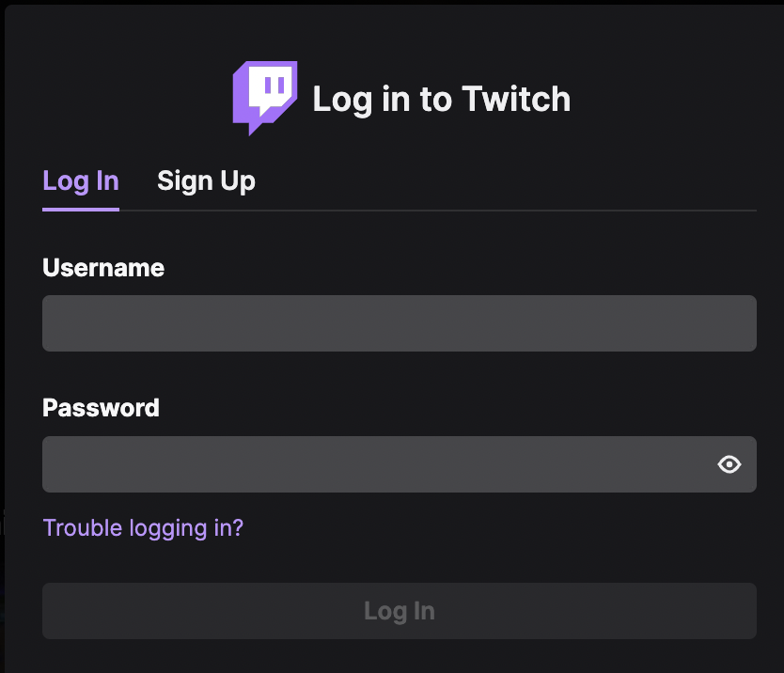Click the purple Twitch logo icon
784x673 pixels.
(265, 98)
